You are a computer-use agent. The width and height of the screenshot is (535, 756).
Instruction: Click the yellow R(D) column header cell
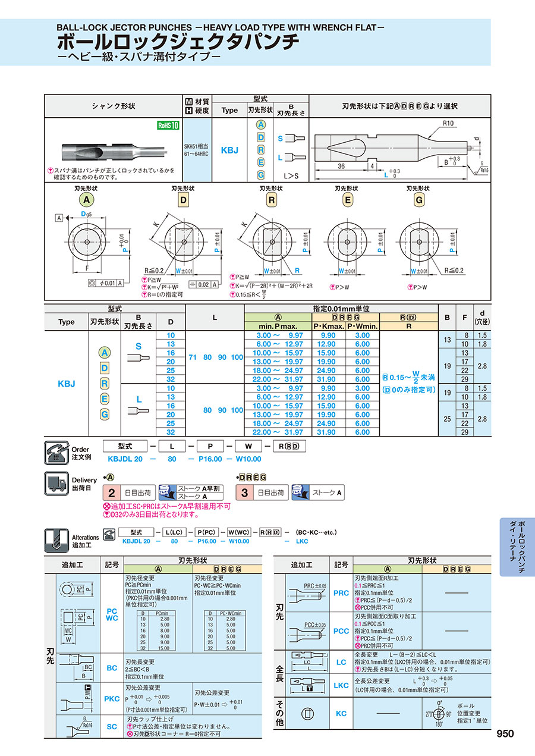pos(408,318)
